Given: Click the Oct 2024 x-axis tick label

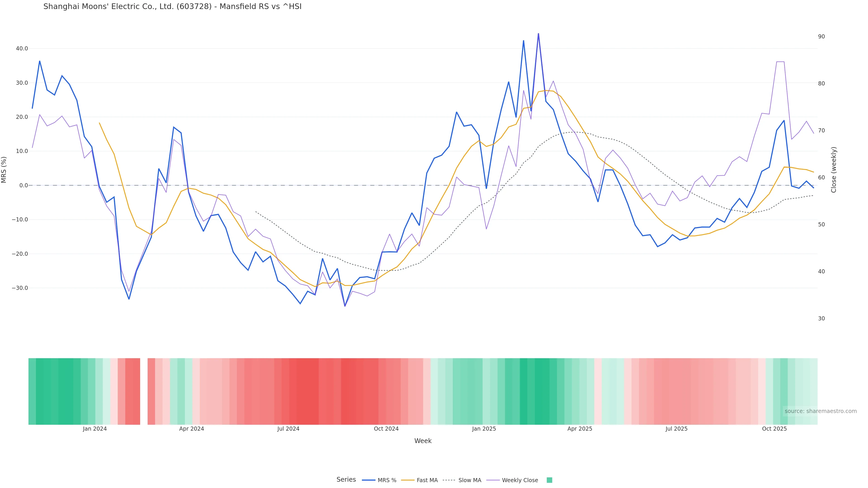Looking at the screenshot, I should pos(386,429).
